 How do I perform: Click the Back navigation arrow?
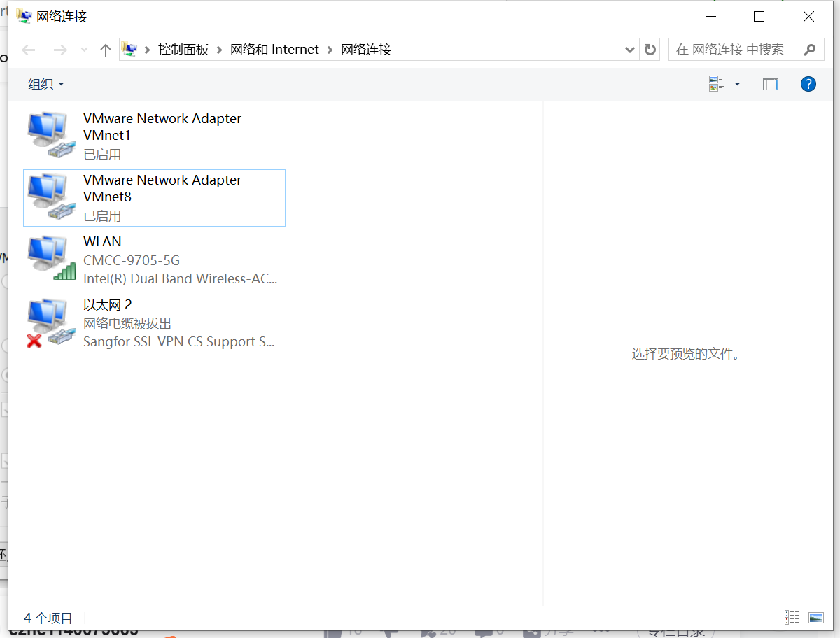tap(29, 50)
